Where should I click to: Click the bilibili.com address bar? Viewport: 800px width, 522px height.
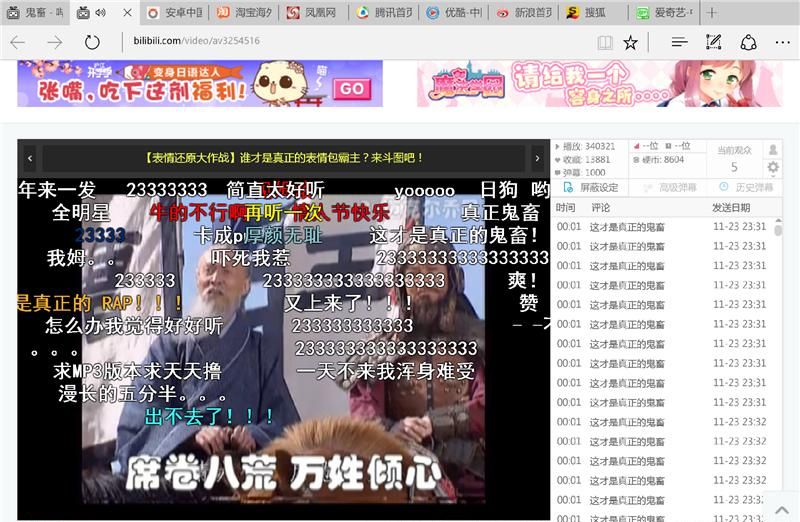pos(357,41)
